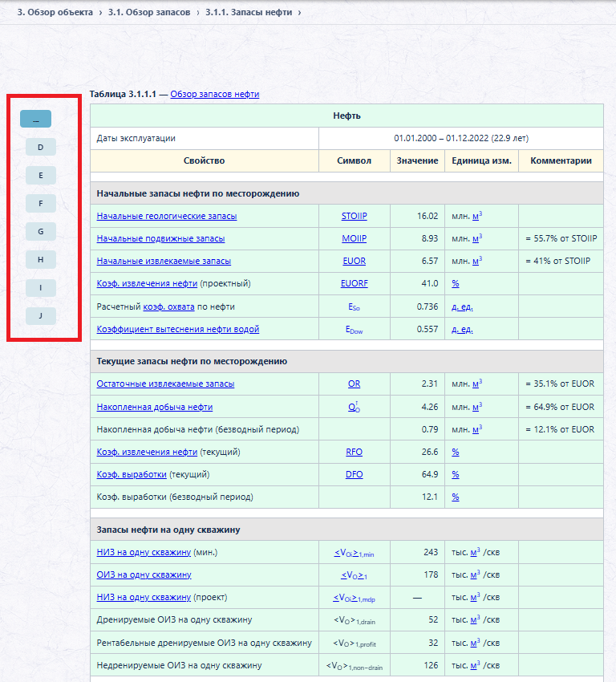
Task: Click the RFO symbol link
Action: (354, 452)
